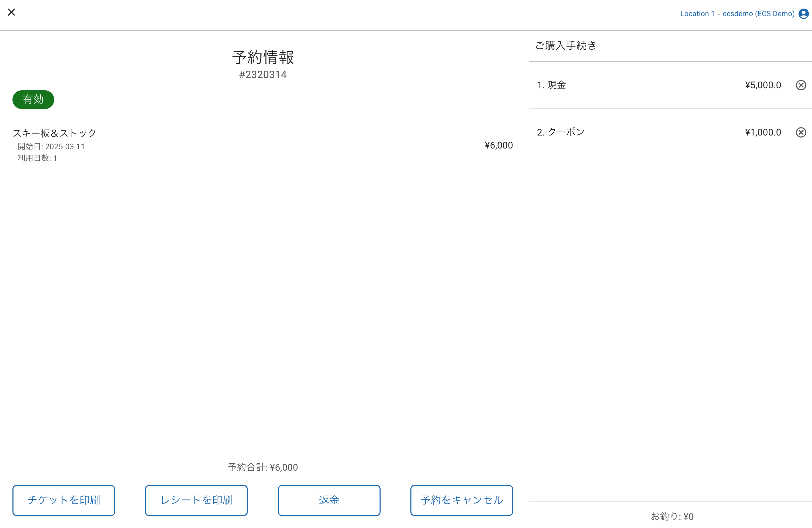Click the ご購入手続き panel header
This screenshot has width=812, height=528.
click(566, 45)
